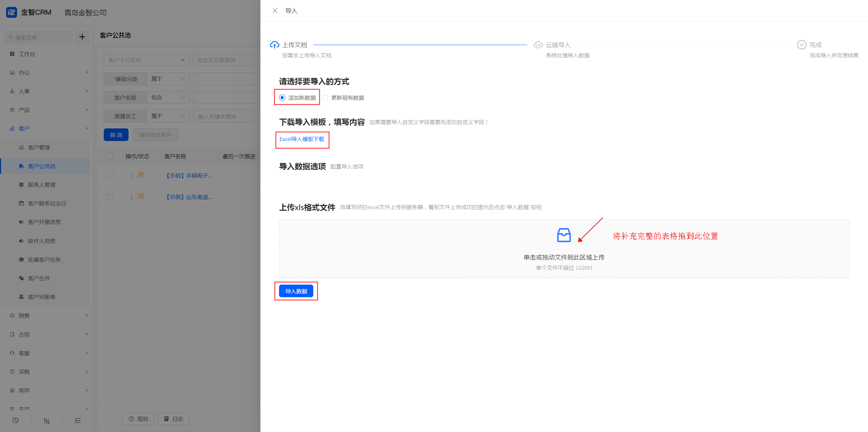Click the 完成 checkmark step icon
868x432 pixels.
802,45
